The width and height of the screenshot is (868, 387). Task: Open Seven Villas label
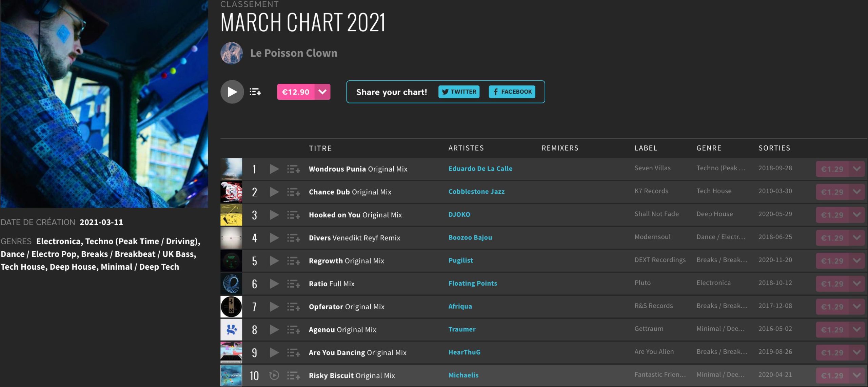click(x=652, y=168)
